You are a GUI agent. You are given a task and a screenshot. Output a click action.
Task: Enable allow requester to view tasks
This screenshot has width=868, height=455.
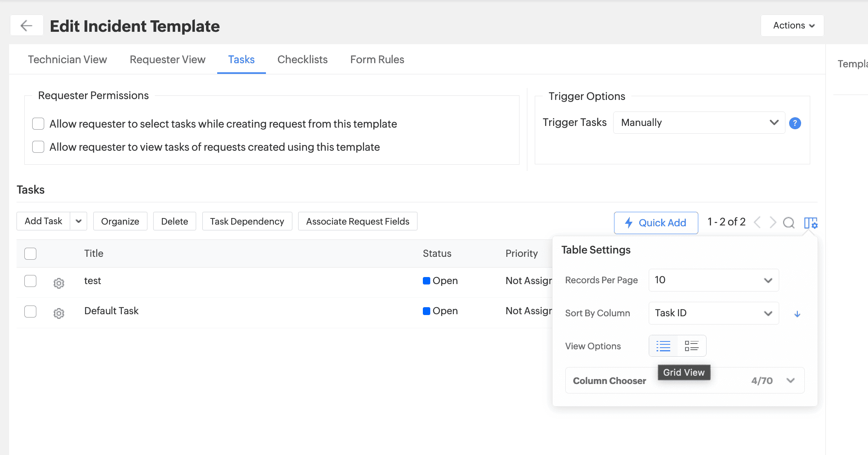tap(38, 147)
